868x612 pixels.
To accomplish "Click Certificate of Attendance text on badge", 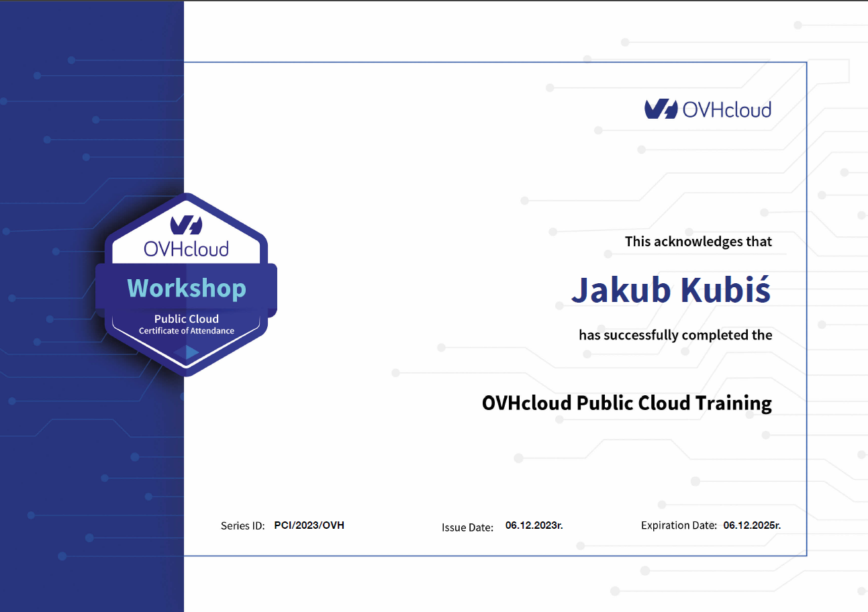I will (x=187, y=331).
